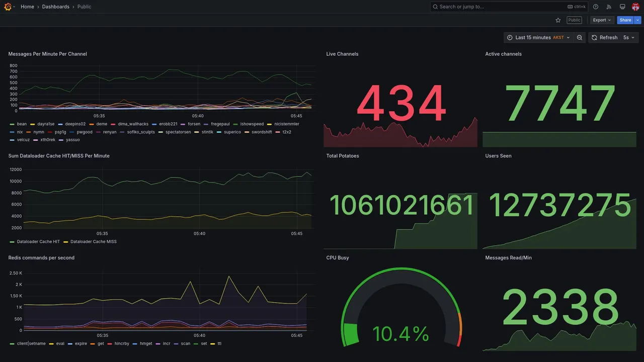
Task: Click the kiosk monitor icon in header
Action: tap(622, 7)
